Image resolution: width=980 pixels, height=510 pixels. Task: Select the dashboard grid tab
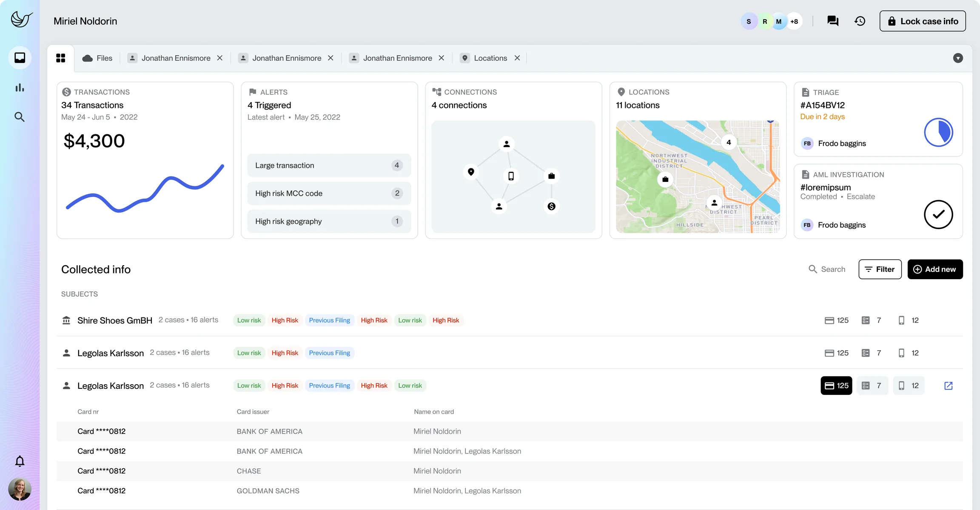tap(61, 58)
